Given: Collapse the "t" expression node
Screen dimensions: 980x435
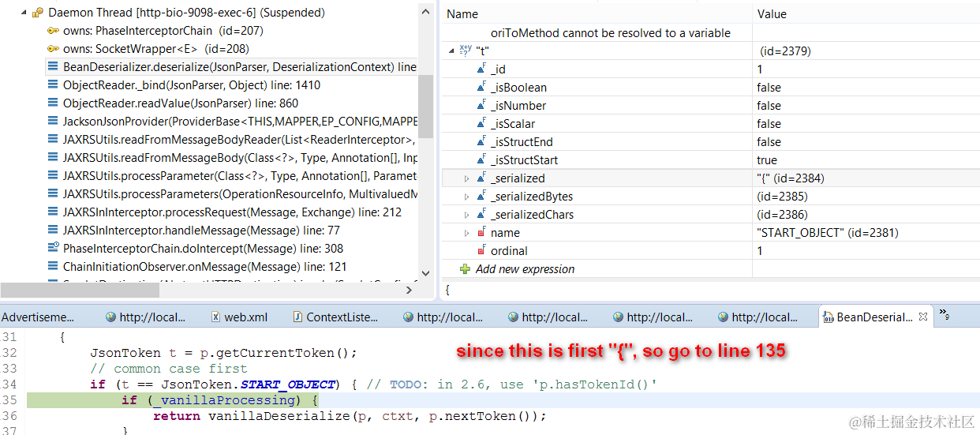Looking at the screenshot, I should 451,50.
